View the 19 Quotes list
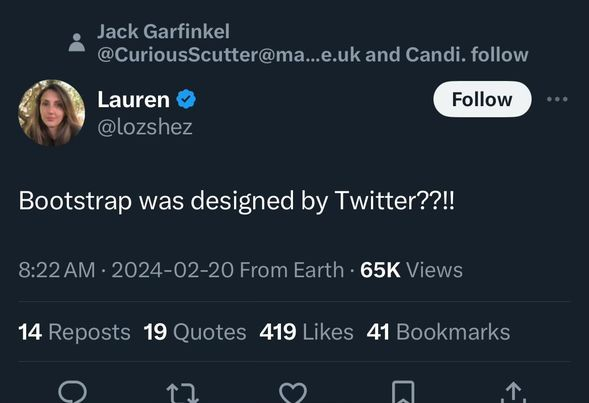589x403 pixels. pyautogui.click(x=195, y=332)
